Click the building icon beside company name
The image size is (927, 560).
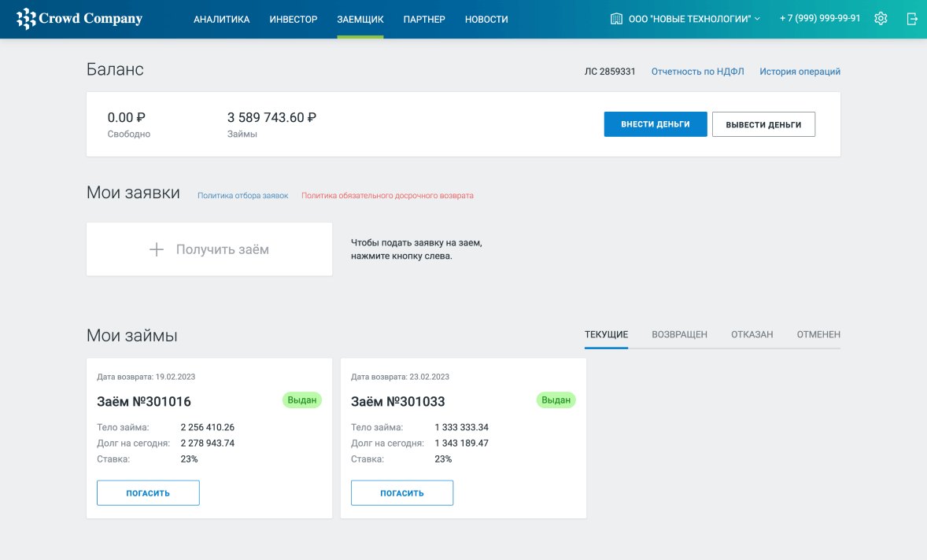coord(616,19)
